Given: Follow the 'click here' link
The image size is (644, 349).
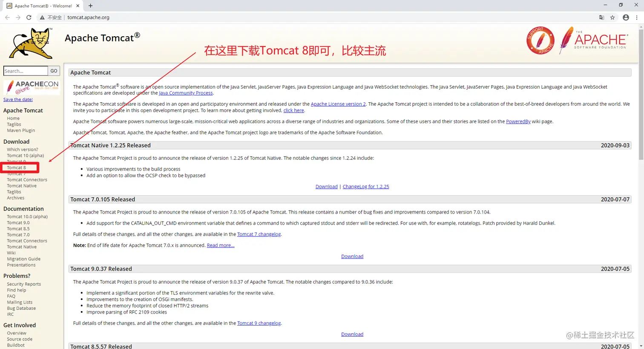Looking at the screenshot, I should point(294,110).
